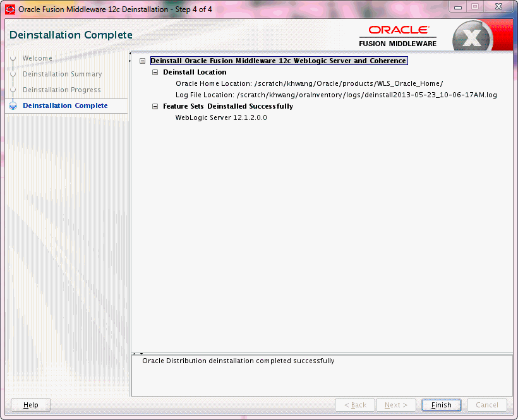518x420 pixels.
Task: Select Feature Sets Deinstalled Successfully row
Action: (x=228, y=106)
